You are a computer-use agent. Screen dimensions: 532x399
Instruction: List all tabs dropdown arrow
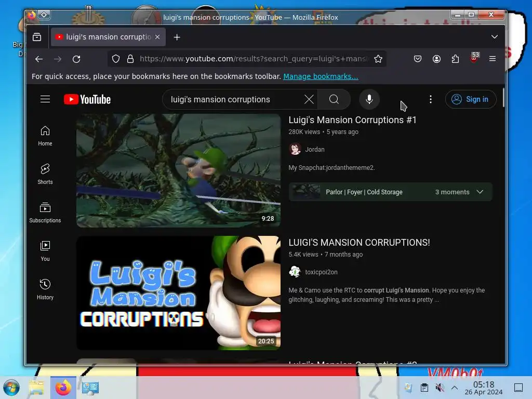tap(495, 37)
